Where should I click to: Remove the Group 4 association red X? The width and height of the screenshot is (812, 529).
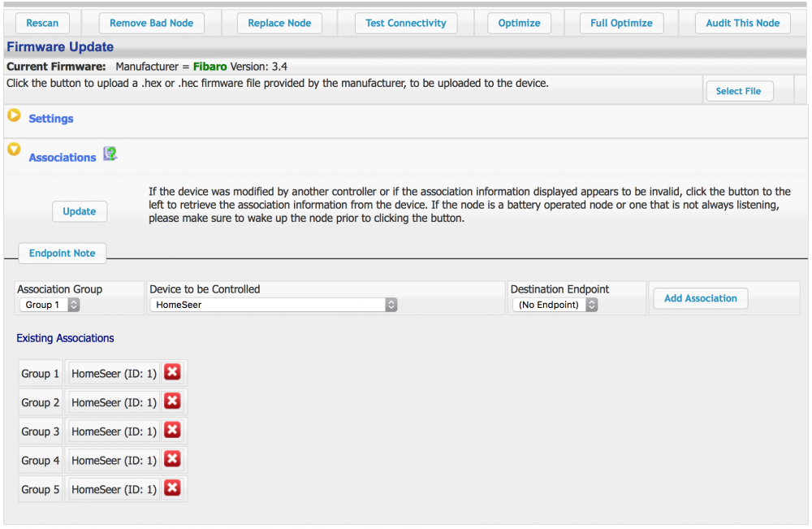pyautogui.click(x=172, y=460)
